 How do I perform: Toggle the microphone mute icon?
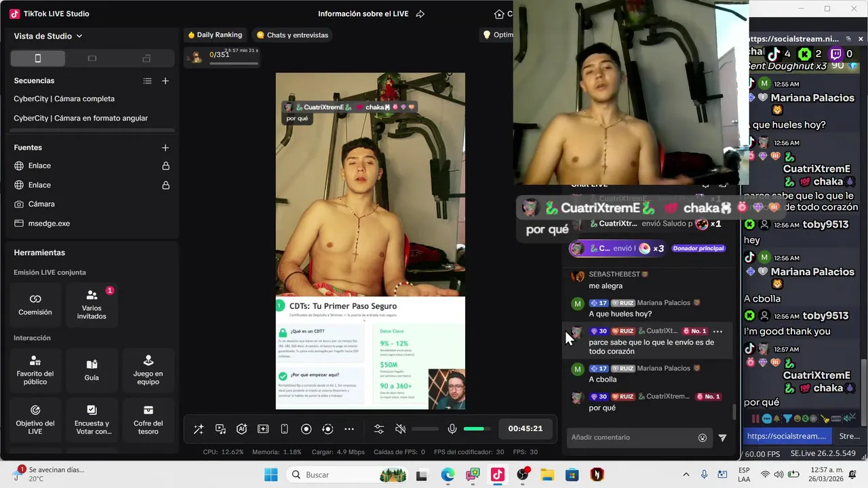coord(452,429)
